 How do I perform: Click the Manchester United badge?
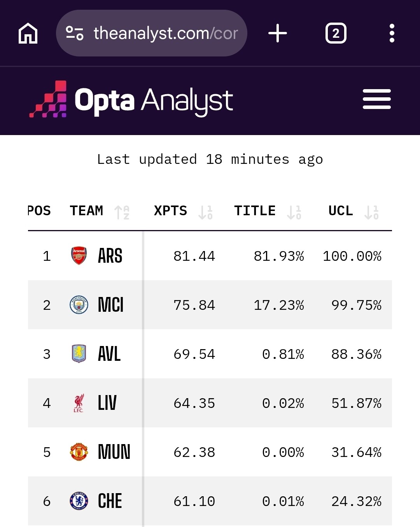coord(79,452)
